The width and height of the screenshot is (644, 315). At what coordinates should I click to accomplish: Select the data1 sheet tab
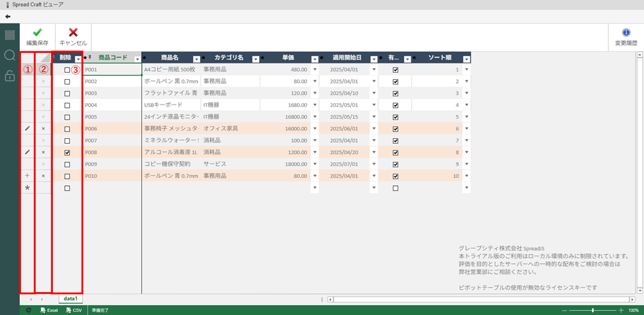[70, 299]
